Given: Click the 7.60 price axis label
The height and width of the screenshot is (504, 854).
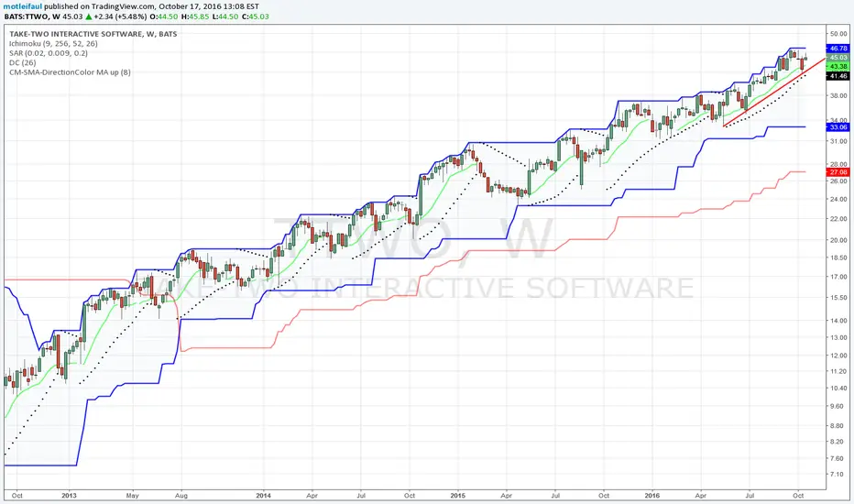Looking at the screenshot, I should (x=838, y=458).
